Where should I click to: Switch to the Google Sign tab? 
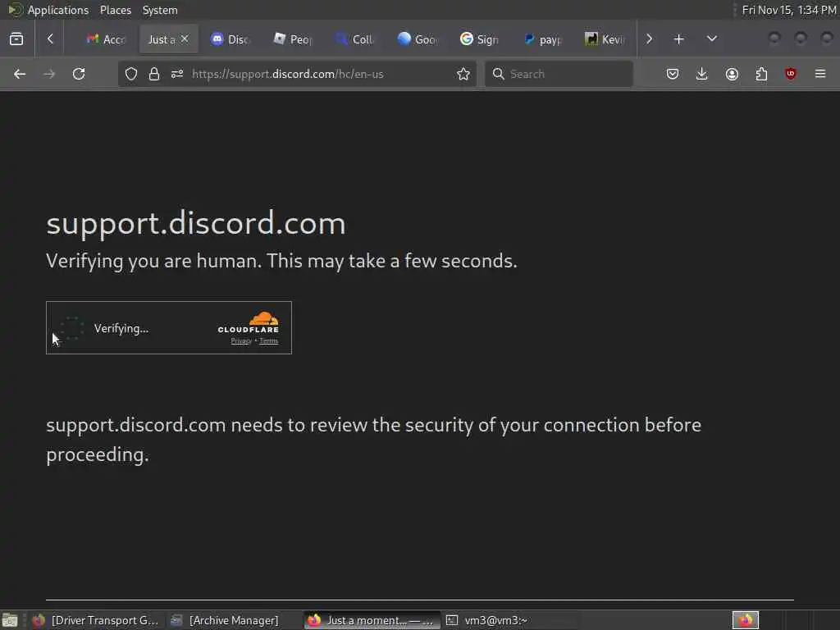pyautogui.click(x=479, y=39)
